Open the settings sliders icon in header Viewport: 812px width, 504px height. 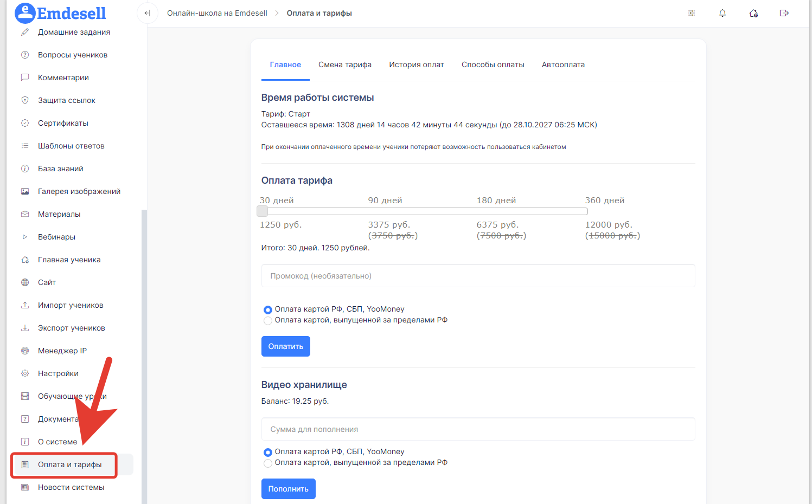(x=692, y=13)
